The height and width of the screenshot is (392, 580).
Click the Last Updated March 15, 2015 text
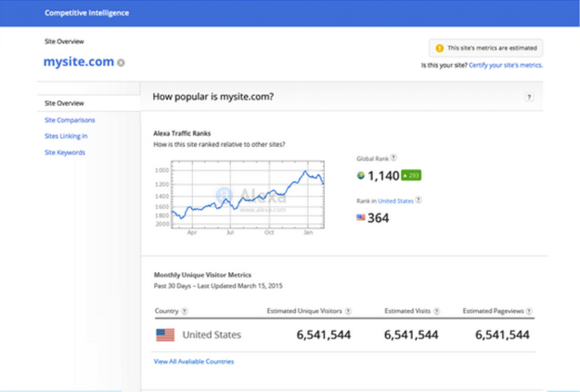pos(241,286)
